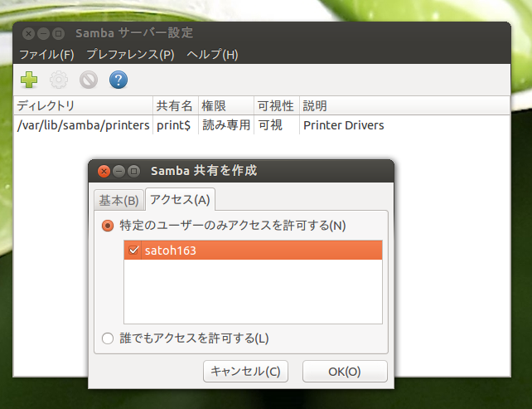This screenshot has width=532, height=409.
Task: Click the print$ share name cell
Action: [x=176, y=125]
